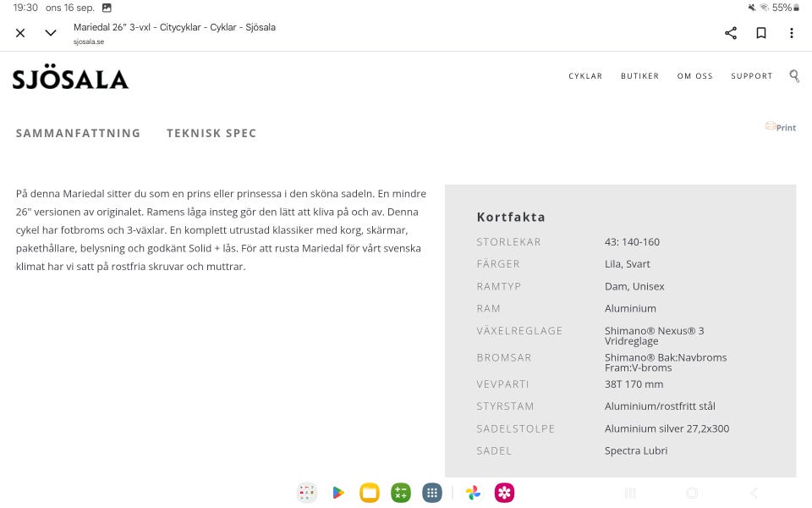Click the FÄRGER label
The image size is (812, 508).
point(498,264)
